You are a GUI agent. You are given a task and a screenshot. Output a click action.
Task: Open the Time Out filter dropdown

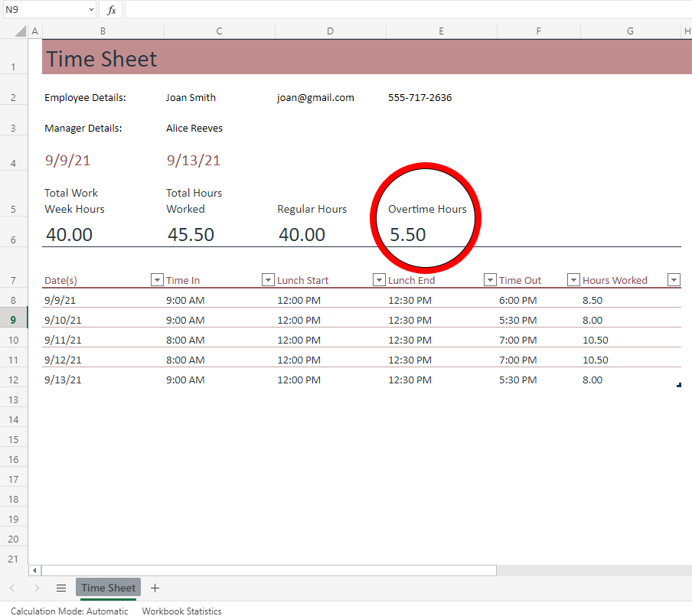tap(573, 280)
